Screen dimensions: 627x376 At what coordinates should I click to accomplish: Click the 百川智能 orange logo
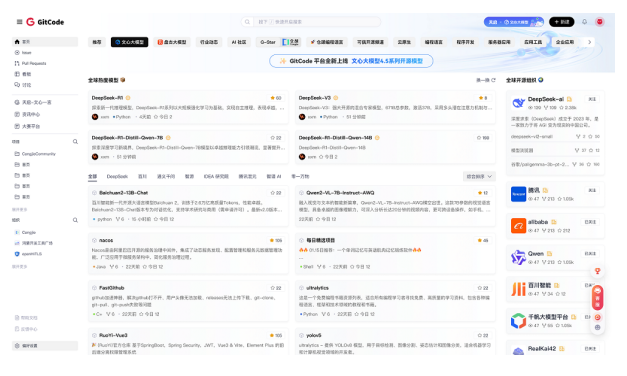(518, 289)
